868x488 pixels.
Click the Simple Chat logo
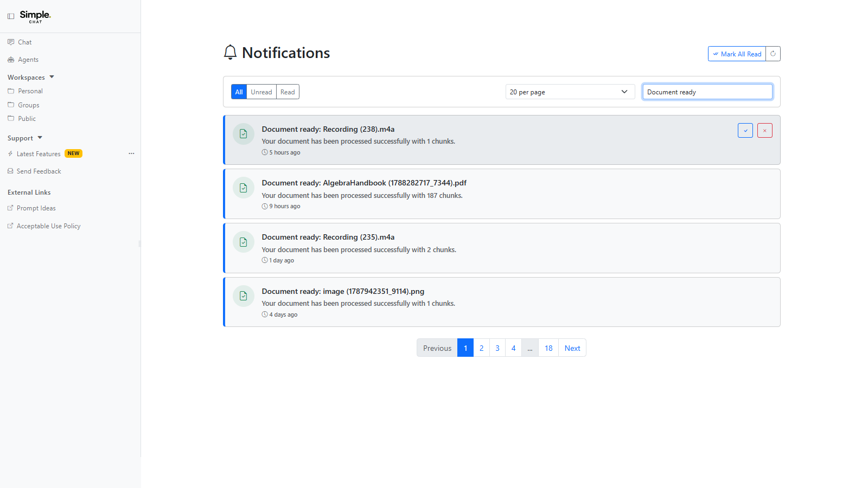(35, 16)
